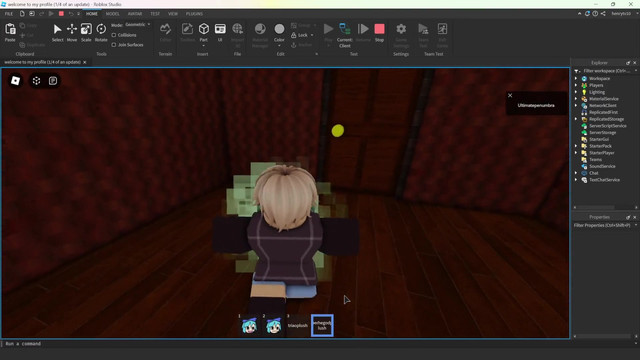Open Roblox menu in the viewport
The height and width of the screenshot is (360, 640).
click(16, 80)
